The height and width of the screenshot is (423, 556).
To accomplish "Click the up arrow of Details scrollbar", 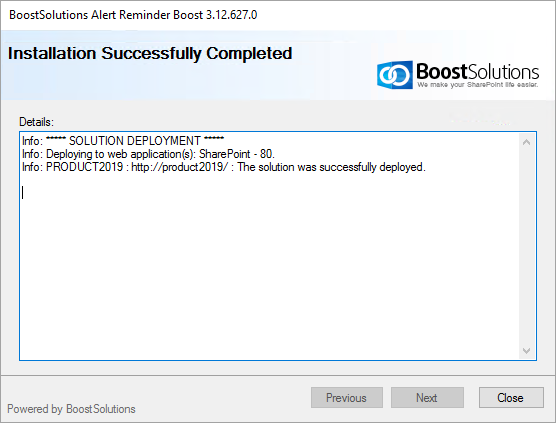I will click(527, 142).
